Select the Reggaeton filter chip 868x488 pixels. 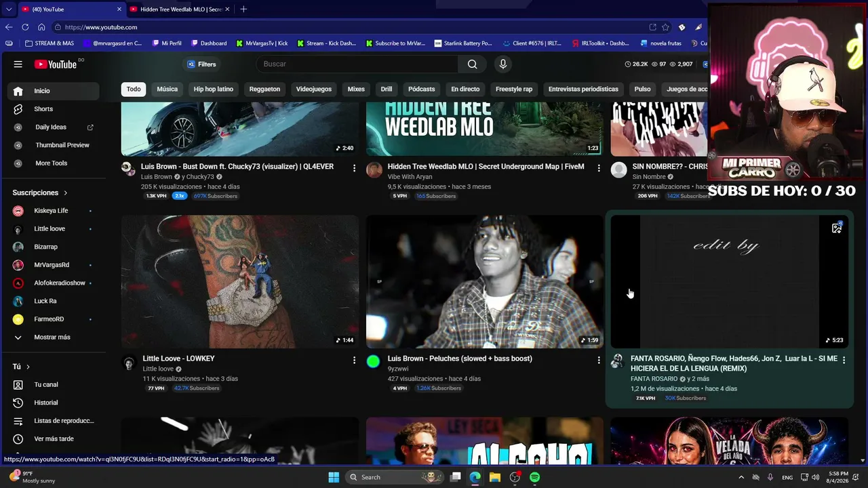pos(264,89)
